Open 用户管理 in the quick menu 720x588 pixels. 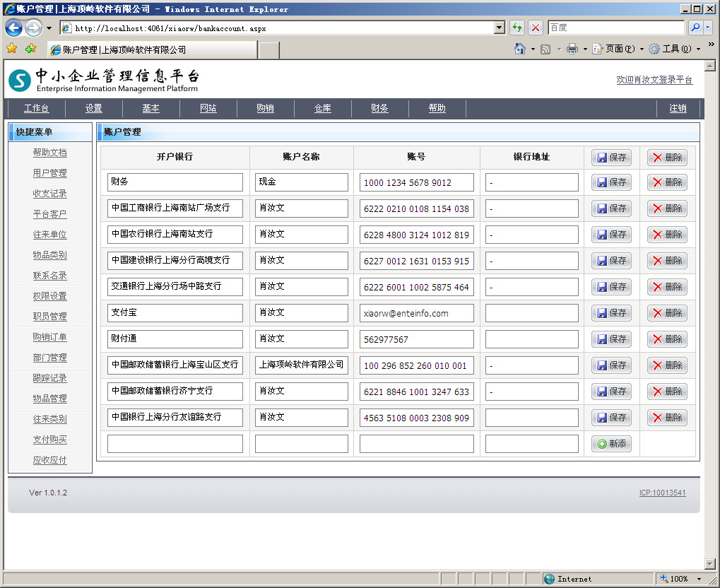tap(49, 173)
